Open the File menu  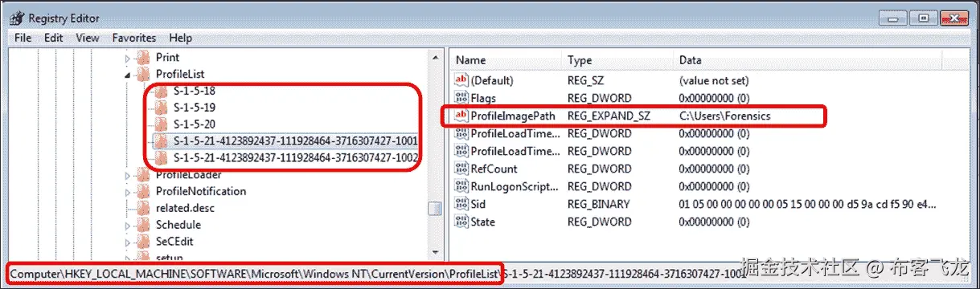pyautogui.click(x=23, y=38)
